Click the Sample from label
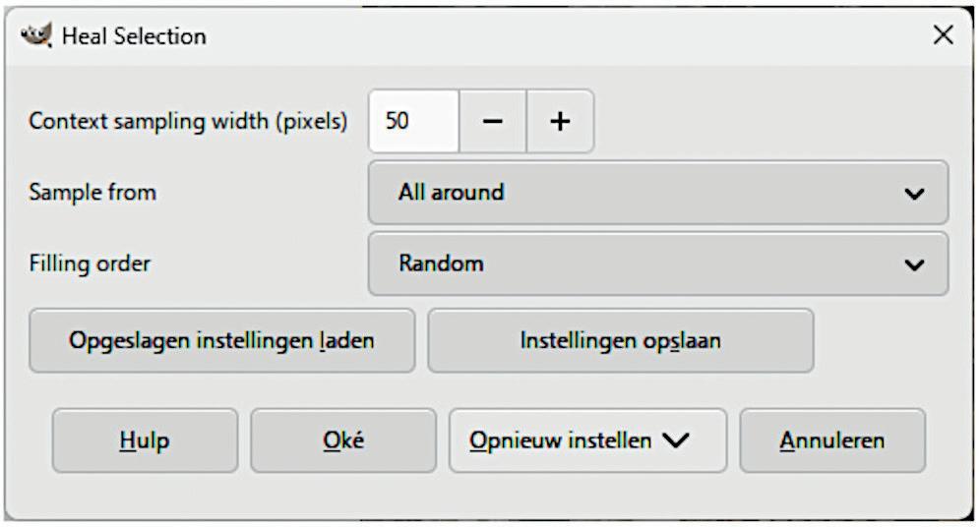This screenshot has width=980, height=527. (92, 193)
